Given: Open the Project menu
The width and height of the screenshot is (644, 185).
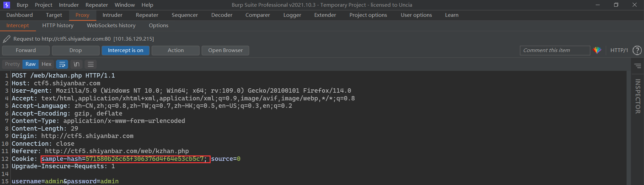Looking at the screenshot, I should [44, 5].
